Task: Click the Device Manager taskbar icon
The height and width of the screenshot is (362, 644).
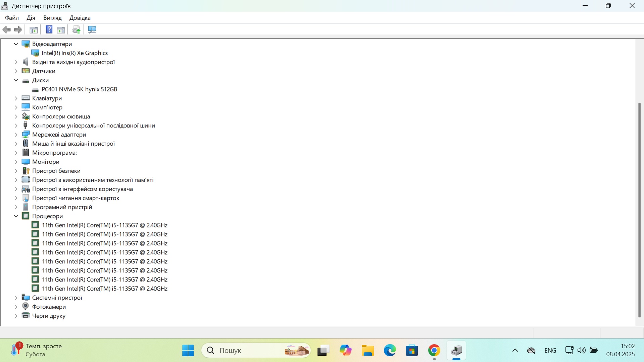Action: coord(456,351)
